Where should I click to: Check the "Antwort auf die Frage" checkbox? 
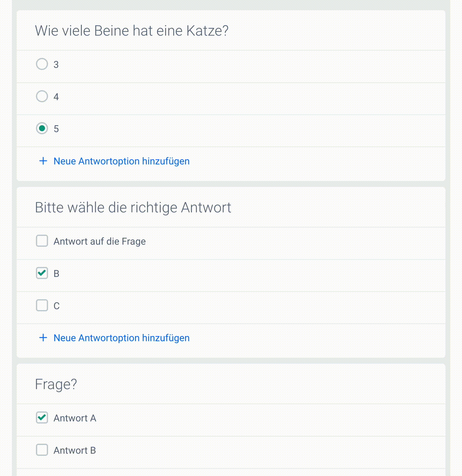click(x=42, y=241)
